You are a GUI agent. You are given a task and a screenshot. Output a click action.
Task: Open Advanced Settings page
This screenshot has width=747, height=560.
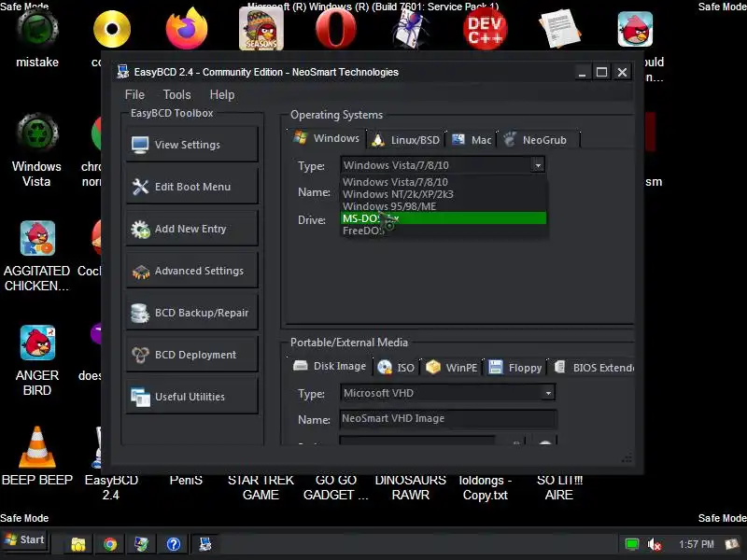[192, 271]
